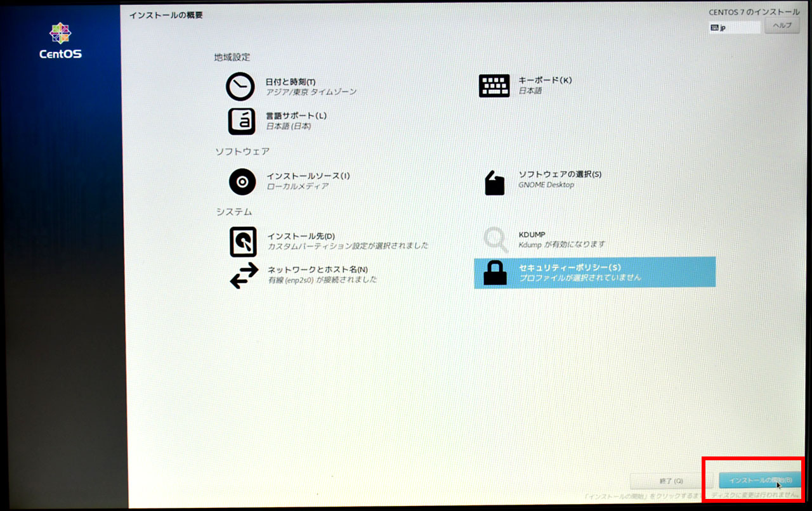
Task: Click the language support icon
Action: pos(241,120)
